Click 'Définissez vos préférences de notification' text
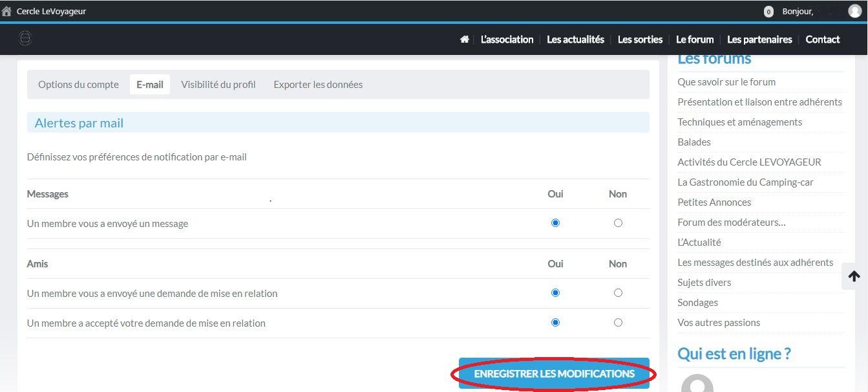This screenshot has width=868, height=392. pyautogui.click(x=137, y=157)
